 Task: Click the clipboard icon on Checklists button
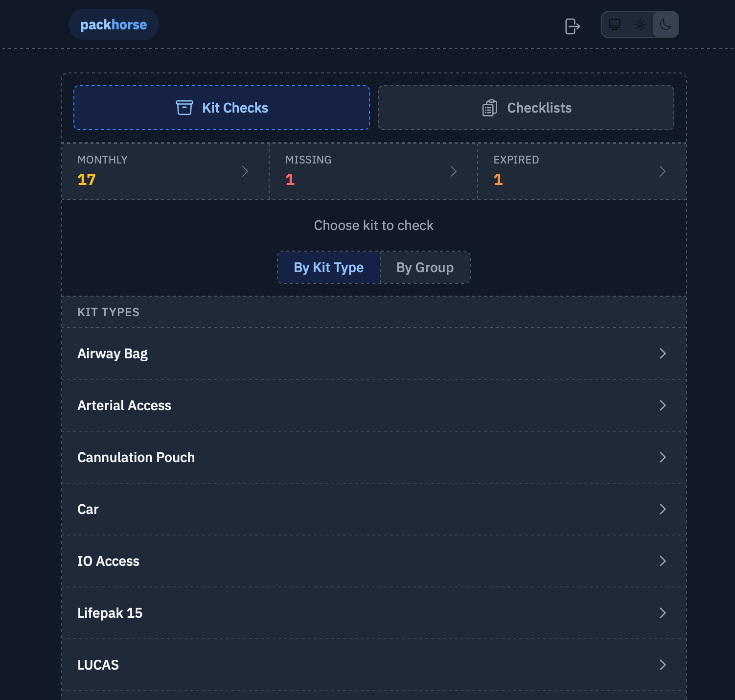point(489,108)
